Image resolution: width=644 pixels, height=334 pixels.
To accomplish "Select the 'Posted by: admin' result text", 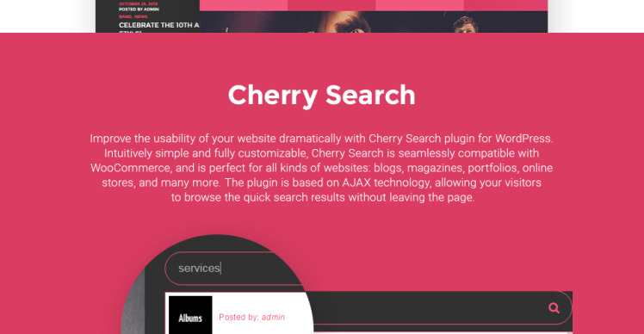I will [251, 317].
